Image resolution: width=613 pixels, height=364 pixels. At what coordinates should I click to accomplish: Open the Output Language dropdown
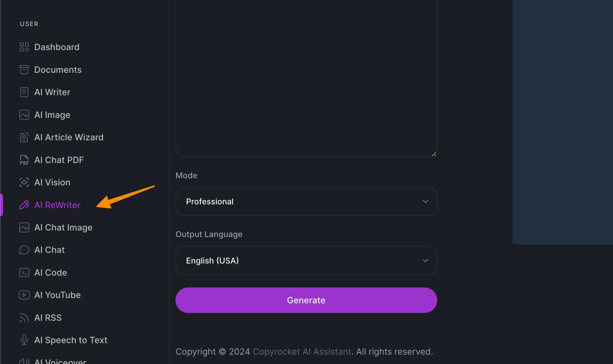tap(306, 261)
